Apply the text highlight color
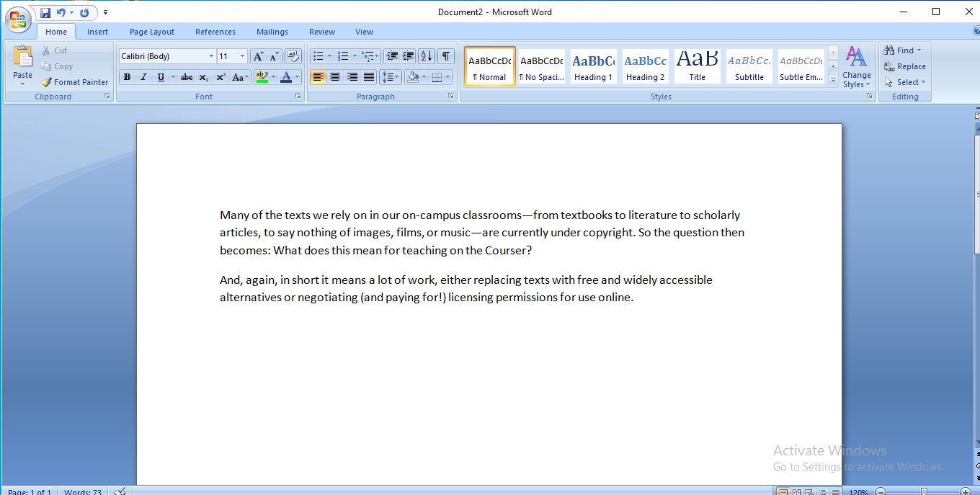The height and width of the screenshot is (495, 980). coord(262,77)
